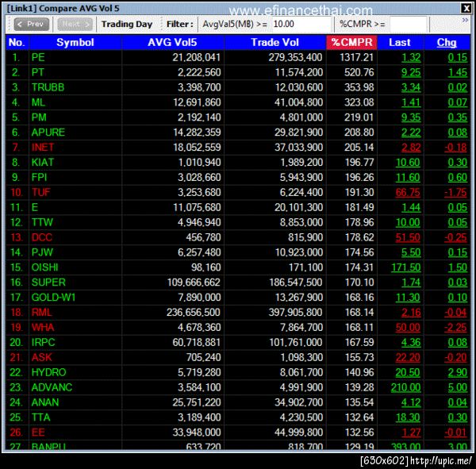476x469 pixels.
Task: Select the SUPER symbol
Action: coord(48,283)
